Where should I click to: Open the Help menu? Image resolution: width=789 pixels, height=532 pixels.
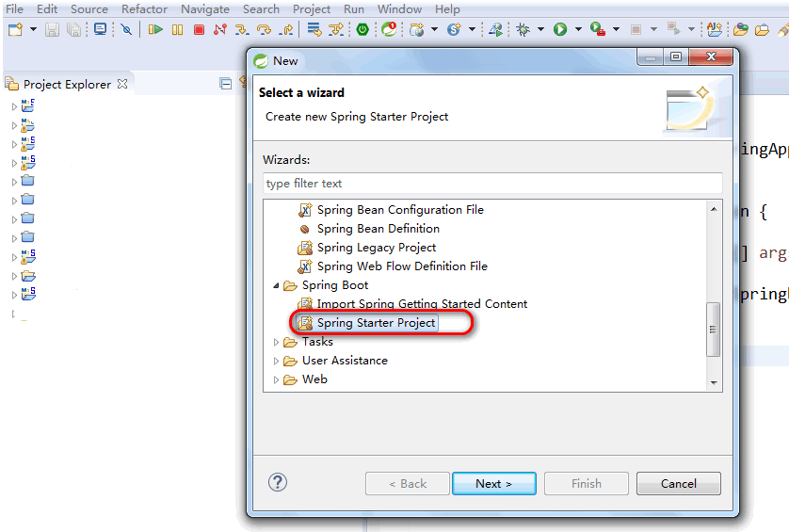(447, 9)
